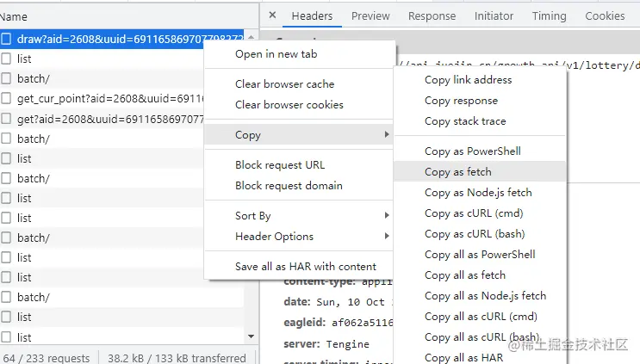The width and height of the screenshot is (640, 364).
Task: Click the 64 / 233 requests status entry
Action: tap(47, 358)
